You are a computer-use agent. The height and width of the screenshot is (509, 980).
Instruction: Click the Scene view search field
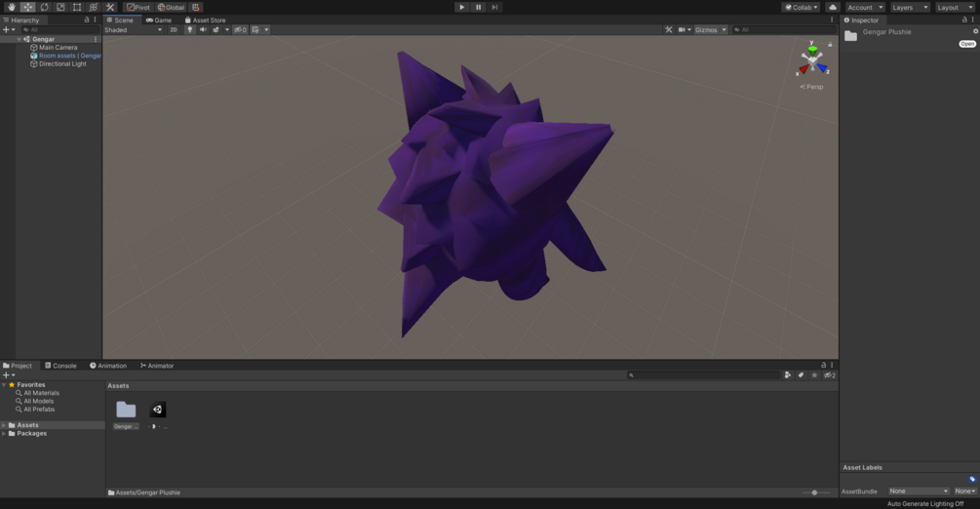[782, 29]
